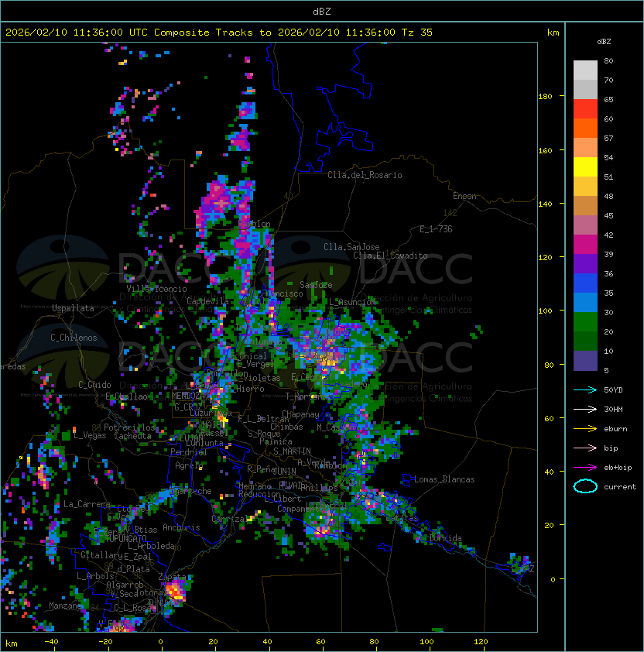644x652 pixels.
Task: Click the slate 5-10 dBZ swatch
Action: [585, 361]
